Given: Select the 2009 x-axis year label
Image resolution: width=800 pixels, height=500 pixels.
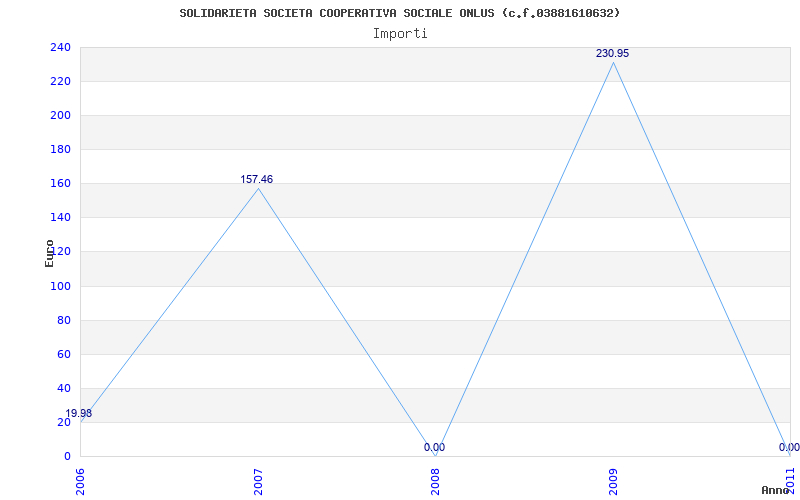Looking at the screenshot, I should (613, 482).
